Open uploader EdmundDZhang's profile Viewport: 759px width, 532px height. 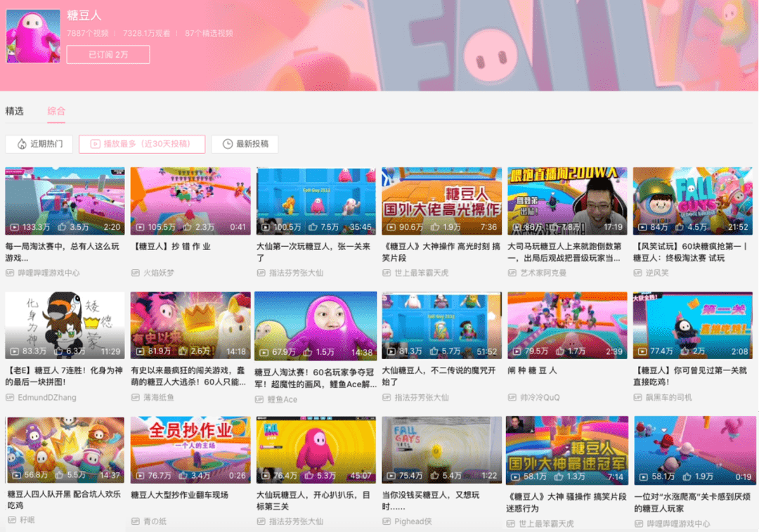[x=48, y=398]
